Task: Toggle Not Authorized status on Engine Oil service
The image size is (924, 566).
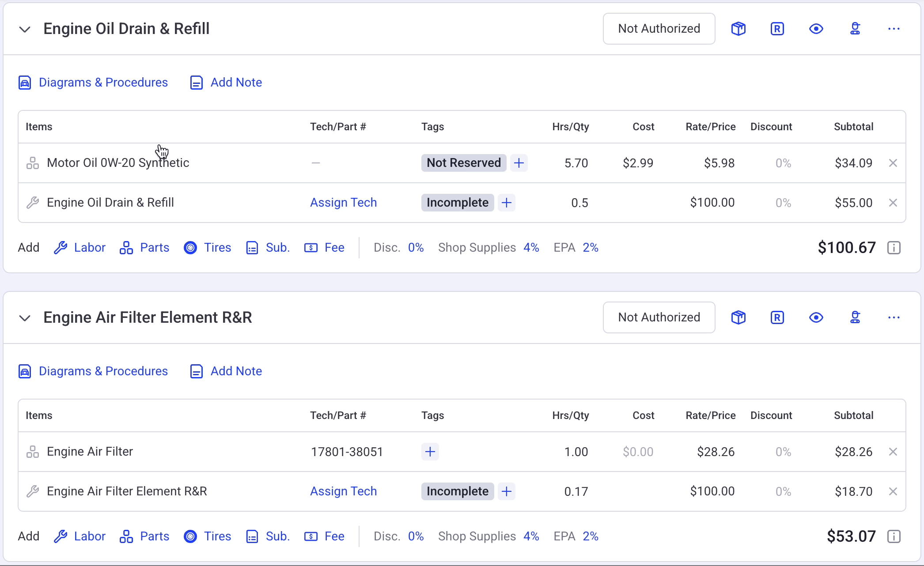Action: [x=659, y=29]
